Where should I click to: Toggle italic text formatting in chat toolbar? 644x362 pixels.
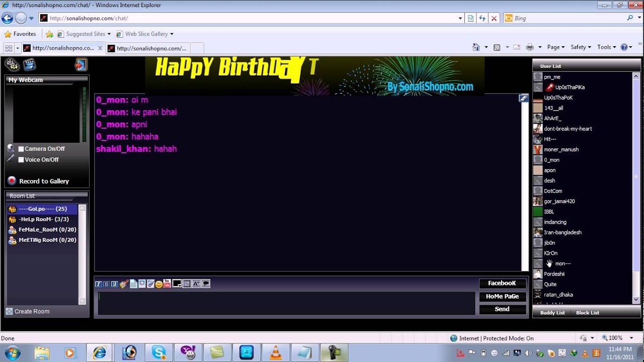pos(99,284)
